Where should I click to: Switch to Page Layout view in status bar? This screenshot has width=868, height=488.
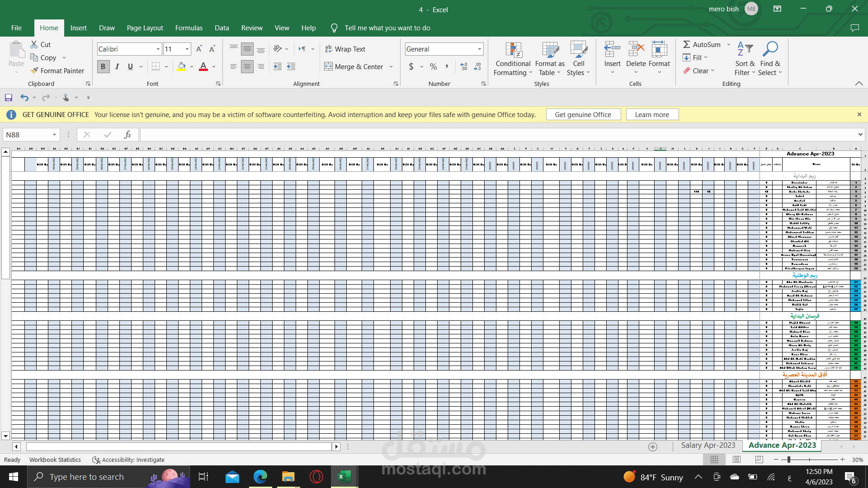tap(736, 460)
